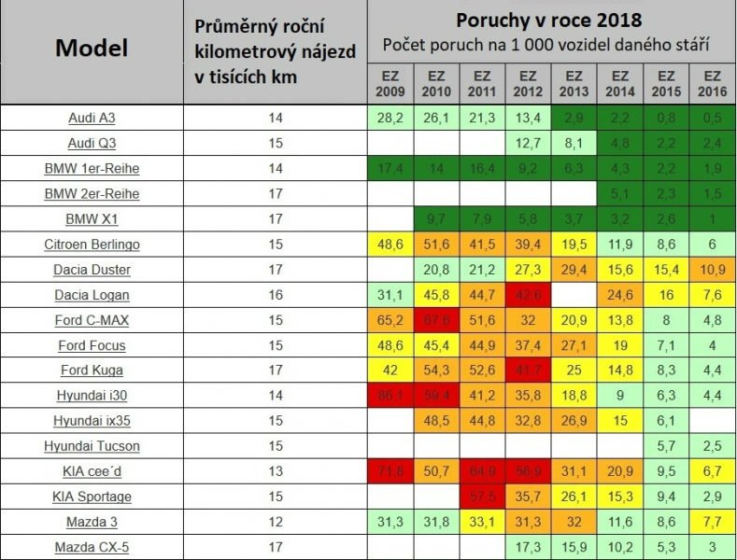The width and height of the screenshot is (737, 560).
Task: Select the Model column header
Action: click(92, 49)
